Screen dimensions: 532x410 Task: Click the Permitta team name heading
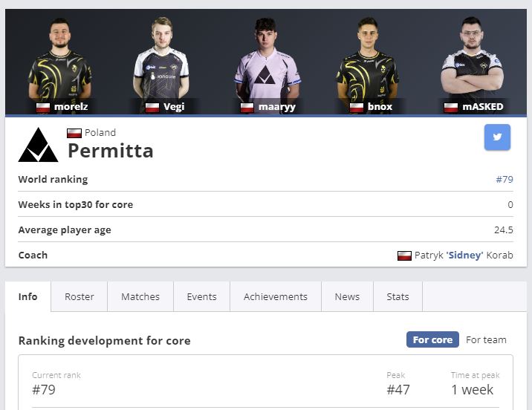pos(111,151)
